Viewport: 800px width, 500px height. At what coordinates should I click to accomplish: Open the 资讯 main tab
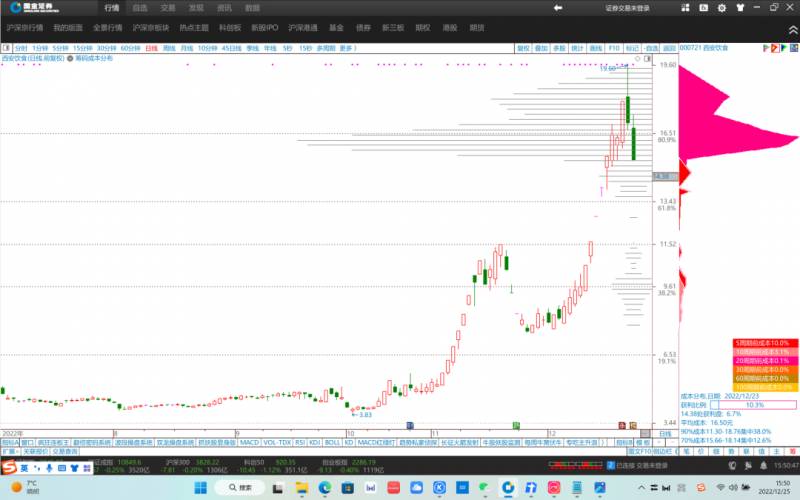(x=224, y=8)
